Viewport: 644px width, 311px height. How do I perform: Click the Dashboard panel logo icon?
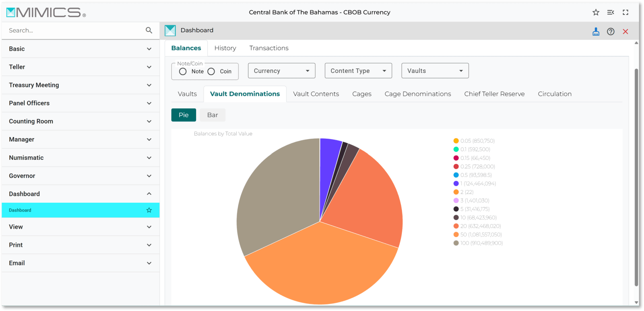pos(170,31)
